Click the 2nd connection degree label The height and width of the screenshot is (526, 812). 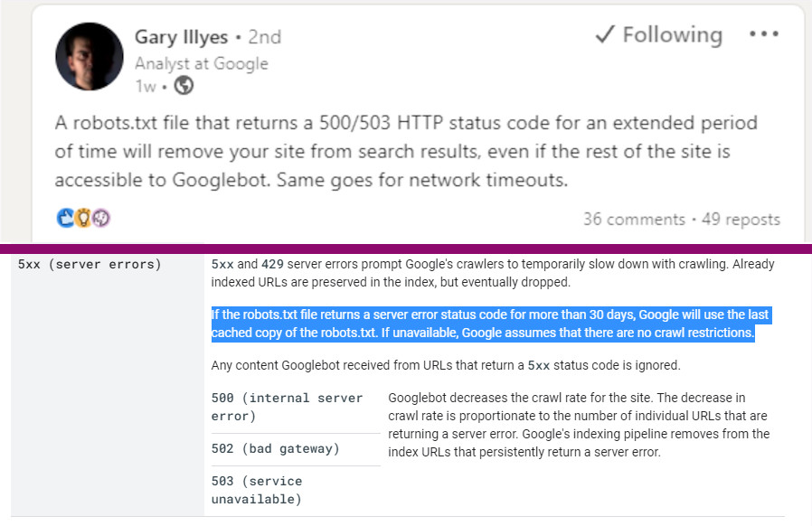264,37
